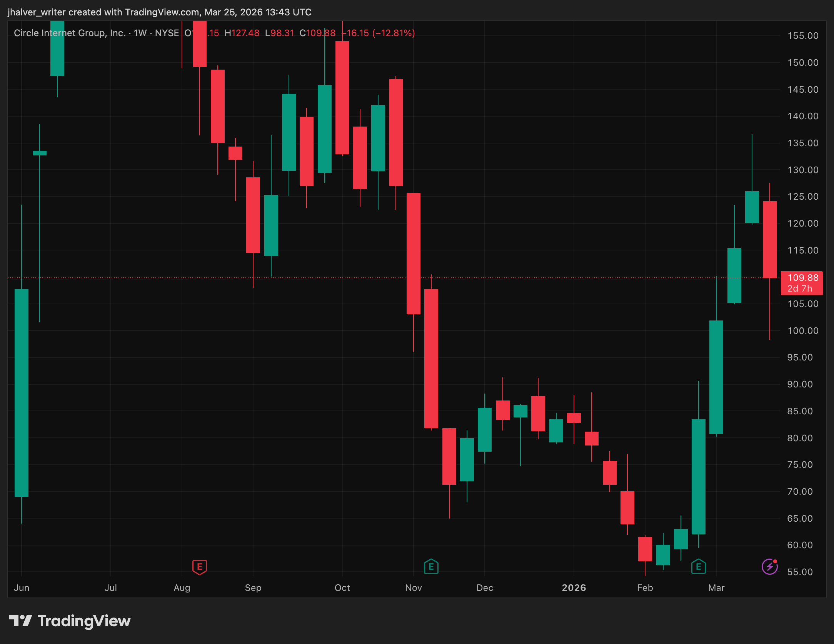Click the red earnings E marker near Aug
This screenshot has width=834, height=644.
tap(199, 567)
